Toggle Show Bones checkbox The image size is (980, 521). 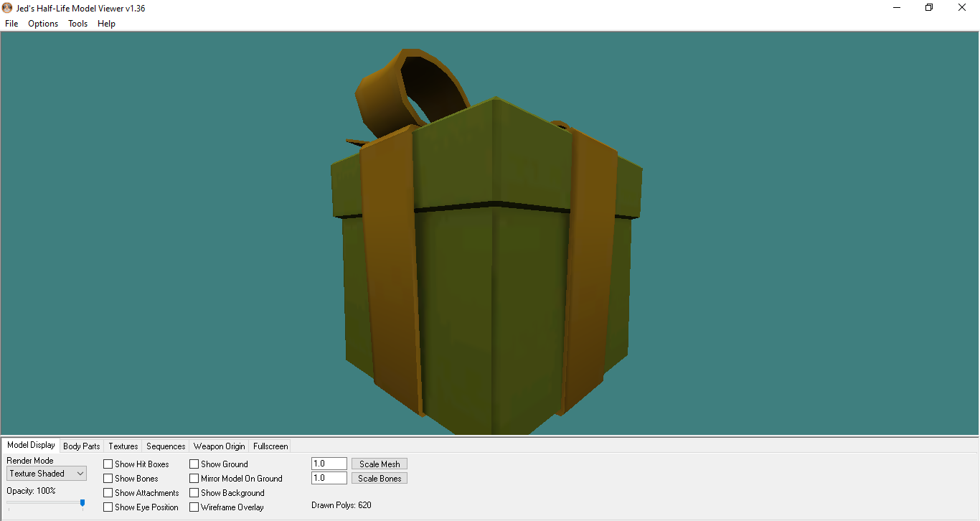click(108, 479)
